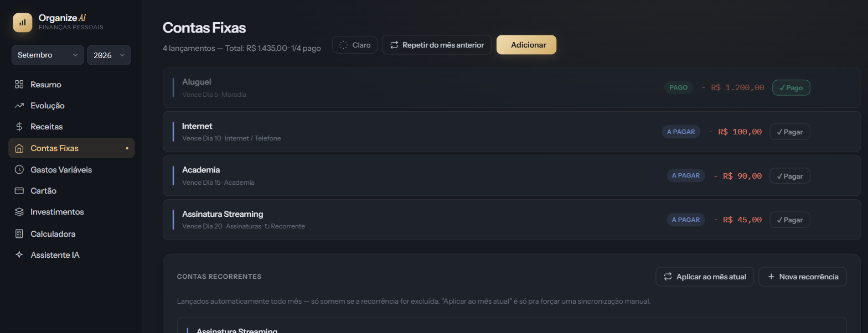
Task: Click the Nova recorrência button
Action: 803,277
